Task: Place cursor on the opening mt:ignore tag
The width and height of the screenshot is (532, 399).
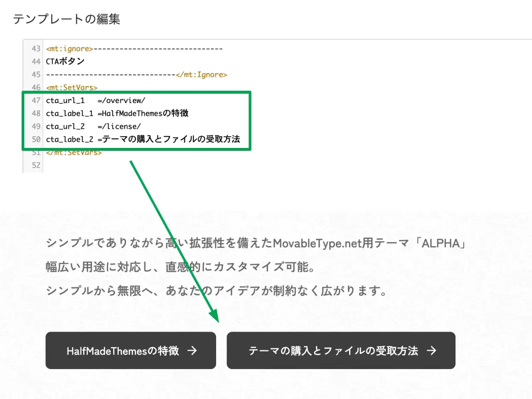Action: (x=69, y=49)
